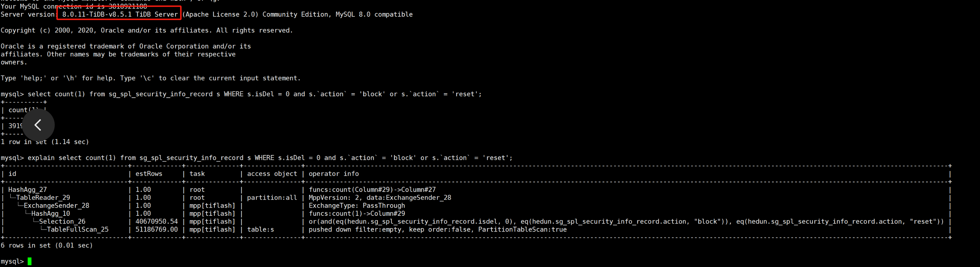Click the ExchangeType: PassThrough text

tap(357, 206)
